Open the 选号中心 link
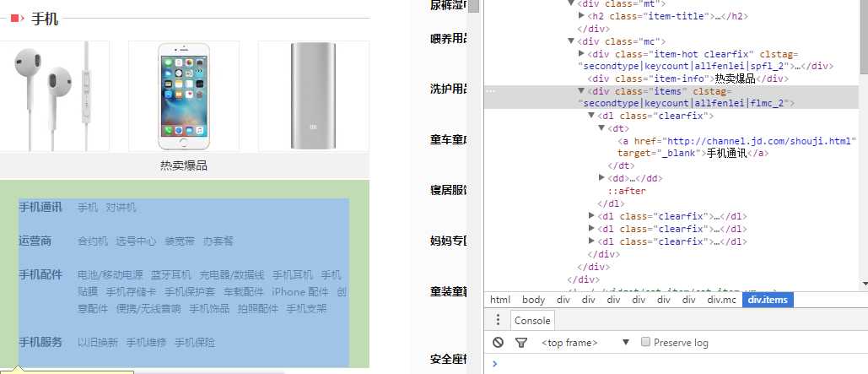This screenshot has height=374, width=868. point(136,241)
